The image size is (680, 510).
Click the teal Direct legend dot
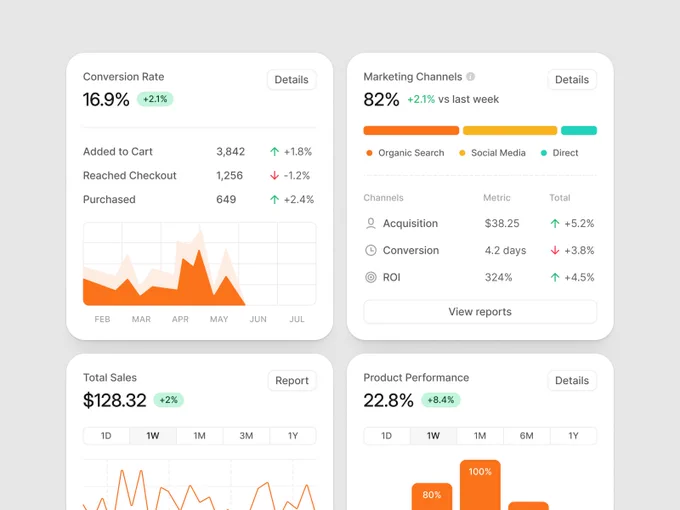pos(544,153)
